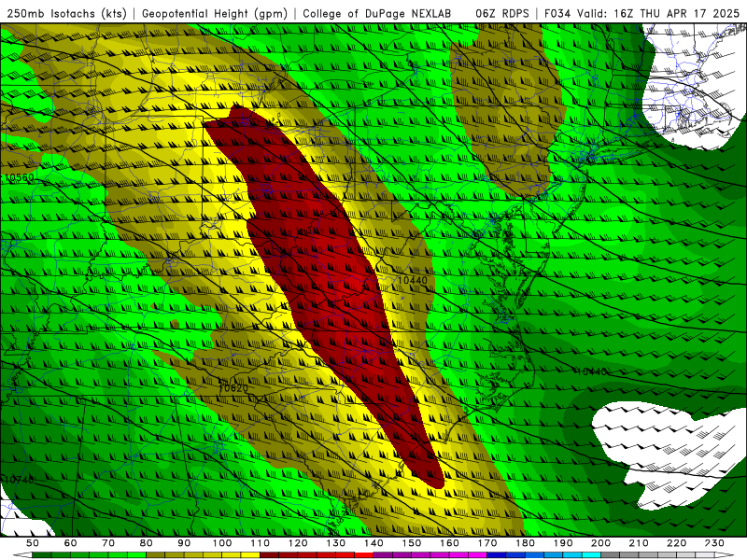747x560 pixels.
Task: Click the '130' value on the color scale
Action: [x=336, y=543]
